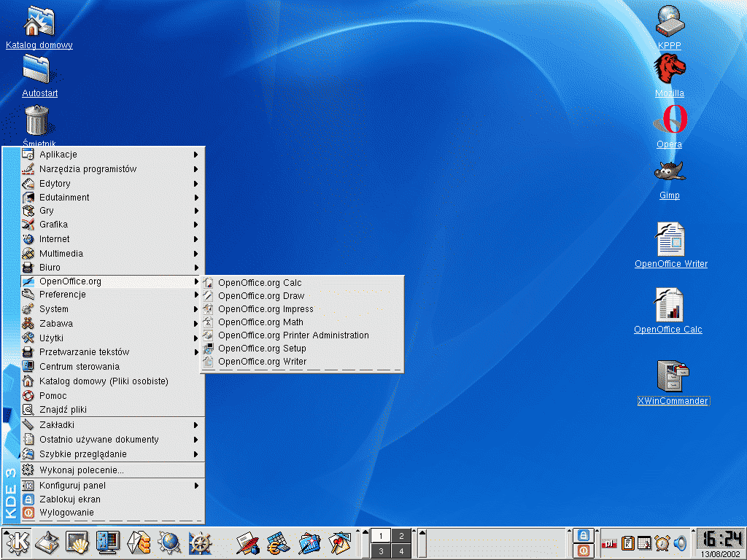The height and width of the screenshot is (560, 747).
Task: Open the Gimp desktop icon
Action: (670, 180)
